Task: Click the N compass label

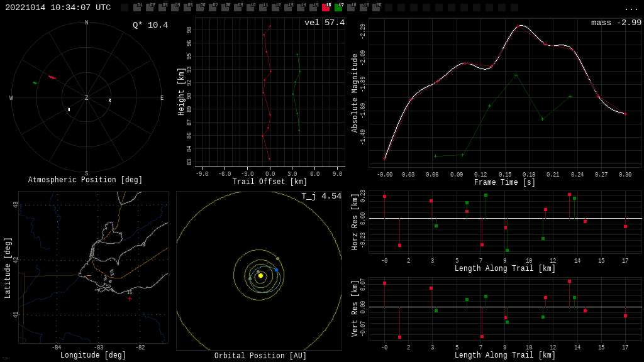Action: [x=86, y=23]
